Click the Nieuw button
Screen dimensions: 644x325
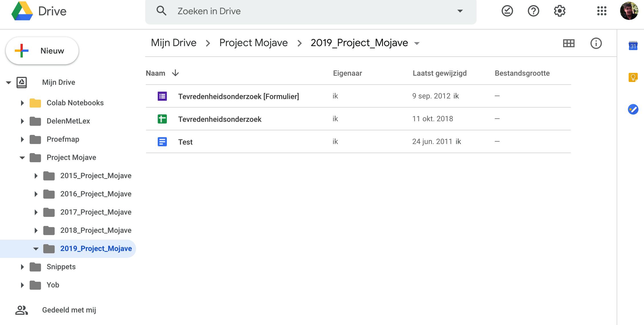pyautogui.click(x=42, y=51)
